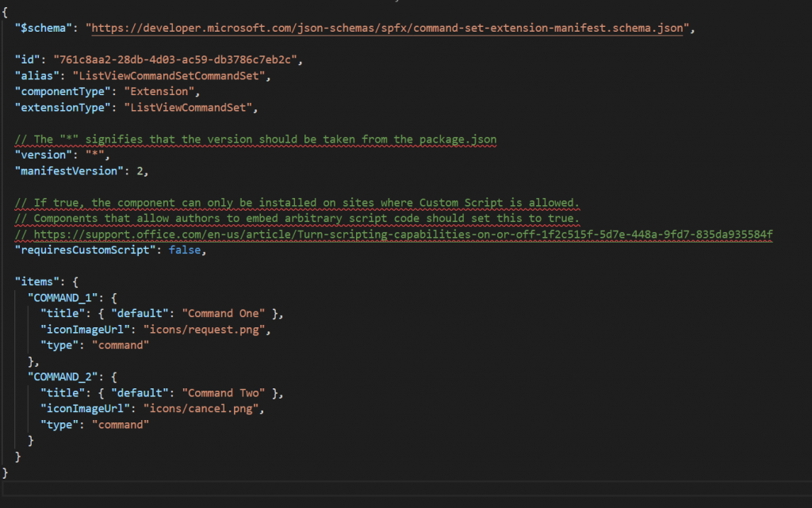Select the GUID value 761c8aa2-28db-4d03-ac59-db3786c7eb2c
Image resolution: width=812 pixels, height=508 pixels.
(175, 59)
